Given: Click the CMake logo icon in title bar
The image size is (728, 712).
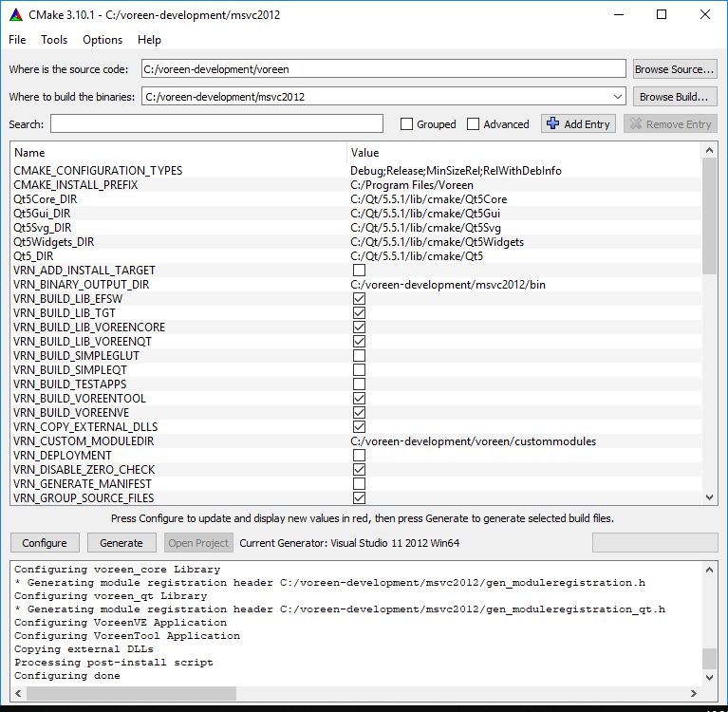Looking at the screenshot, I should pos(16,15).
